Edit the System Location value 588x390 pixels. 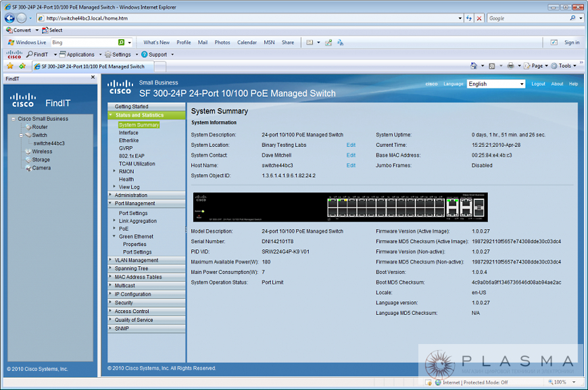pyautogui.click(x=351, y=145)
